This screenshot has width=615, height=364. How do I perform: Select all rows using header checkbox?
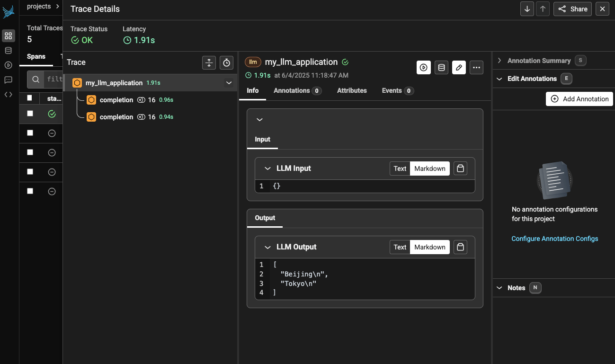pos(30,98)
